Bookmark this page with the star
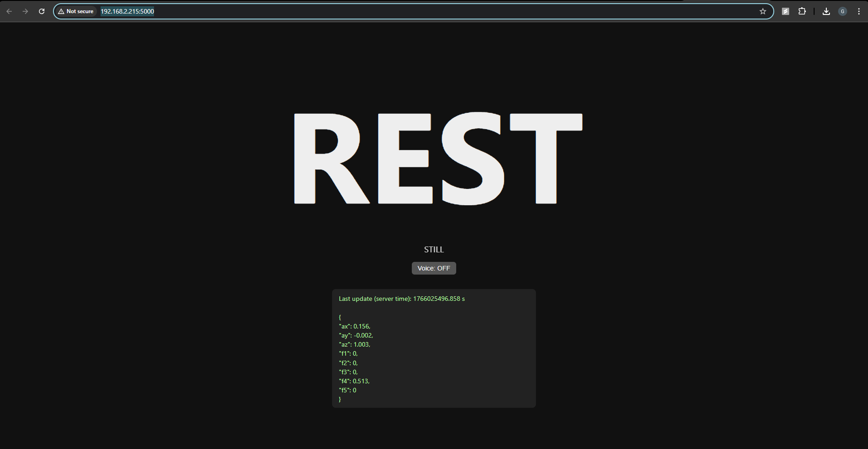Viewport: 868px width, 449px height. pyautogui.click(x=763, y=11)
